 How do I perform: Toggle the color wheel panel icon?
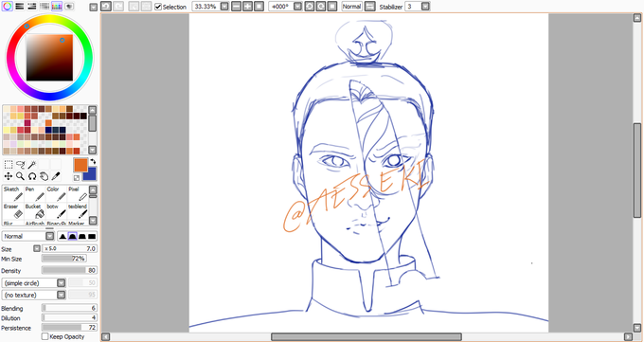coord(7,7)
